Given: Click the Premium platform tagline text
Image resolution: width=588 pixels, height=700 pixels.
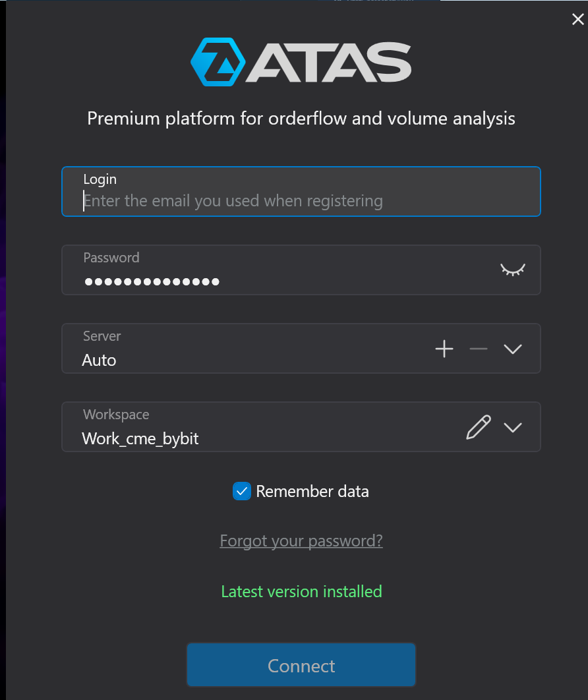Looking at the screenshot, I should [301, 119].
